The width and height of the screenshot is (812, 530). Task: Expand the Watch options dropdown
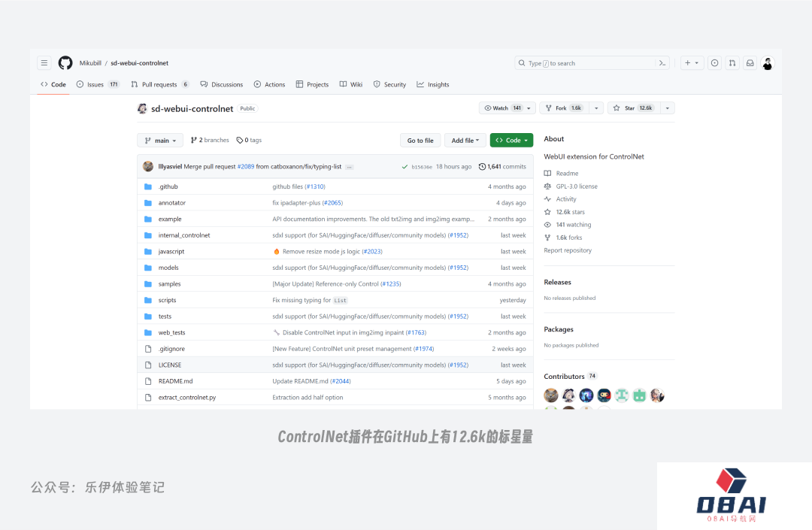tap(529, 108)
